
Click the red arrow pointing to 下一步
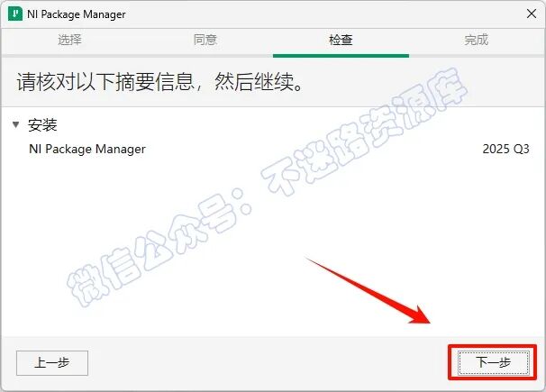coord(368,290)
